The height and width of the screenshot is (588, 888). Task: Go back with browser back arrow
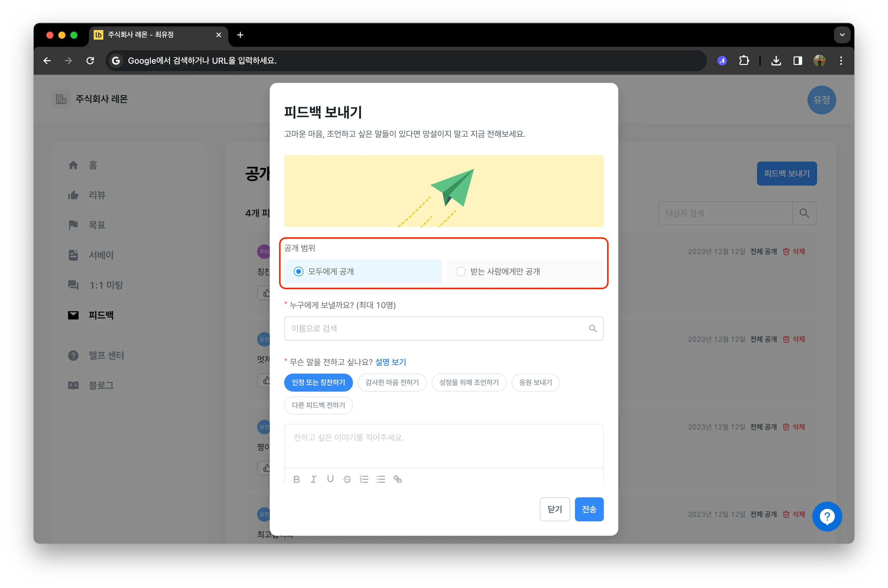(x=47, y=60)
